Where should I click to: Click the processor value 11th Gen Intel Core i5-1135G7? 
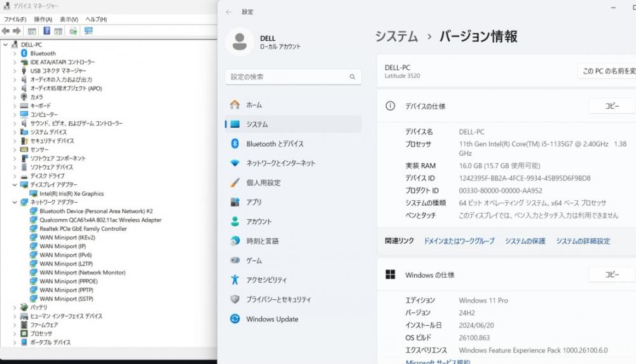click(543, 149)
